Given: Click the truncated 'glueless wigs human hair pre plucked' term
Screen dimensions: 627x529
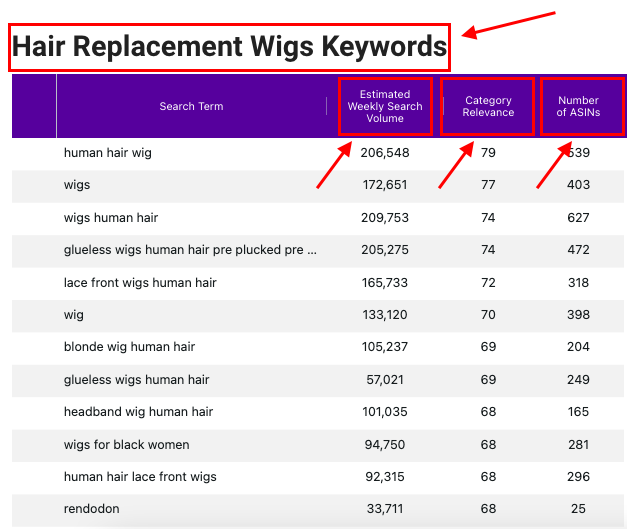Looking at the screenshot, I should [190, 250].
